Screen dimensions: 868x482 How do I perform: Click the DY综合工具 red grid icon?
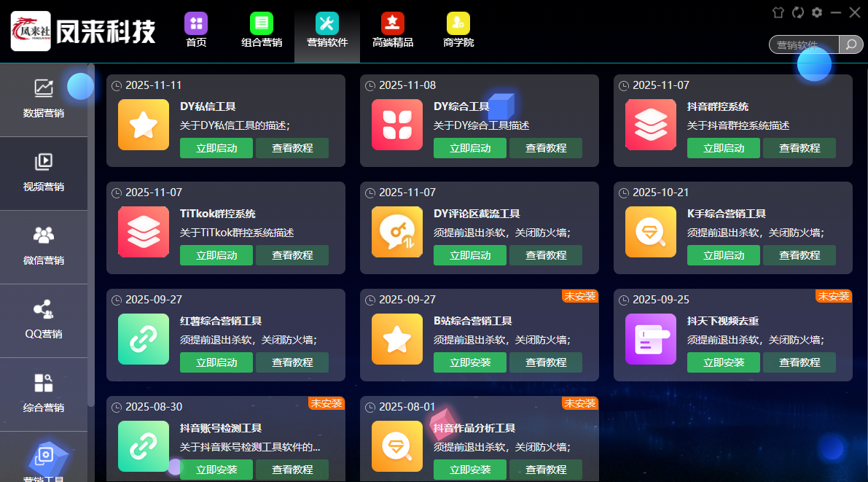396,125
